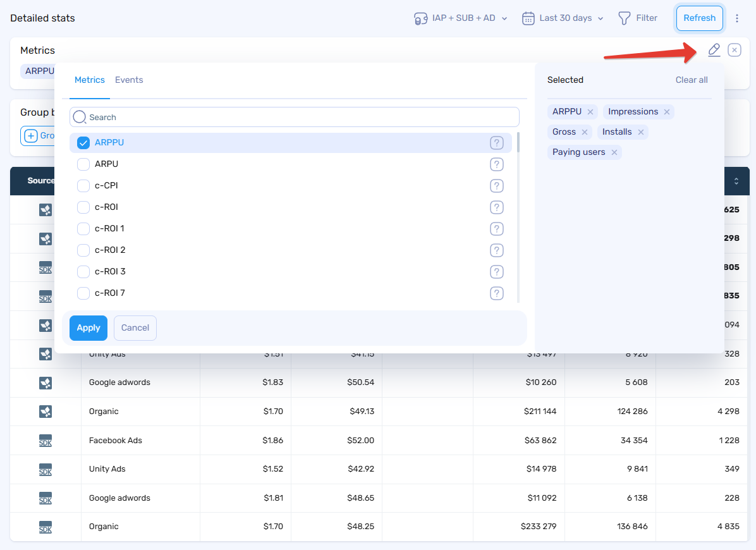Select the Metrics tab

(x=90, y=80)
